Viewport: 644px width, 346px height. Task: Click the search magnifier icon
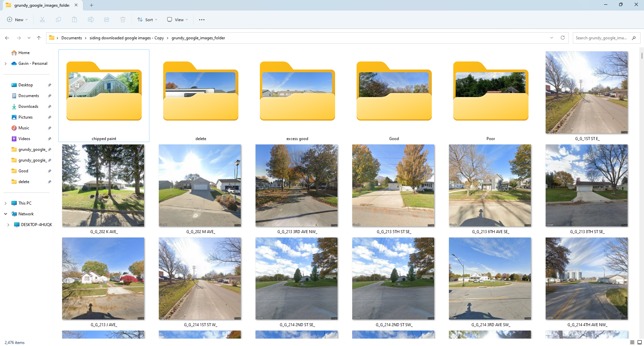click(x=634, y=38)
